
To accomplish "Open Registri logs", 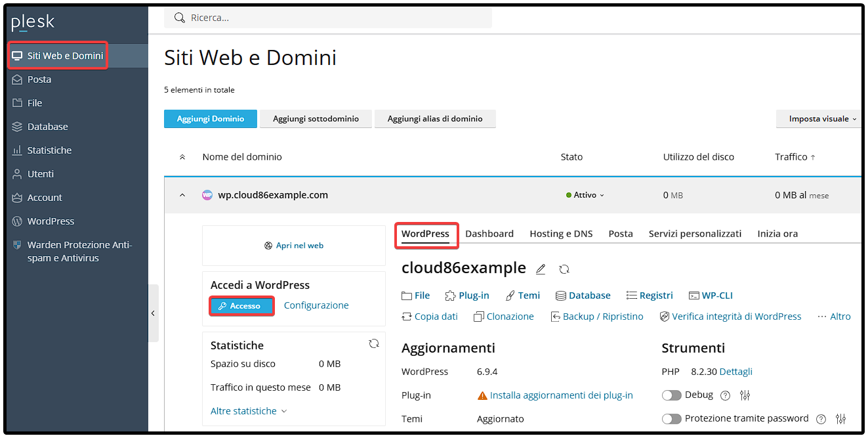I will coord(650,296).
